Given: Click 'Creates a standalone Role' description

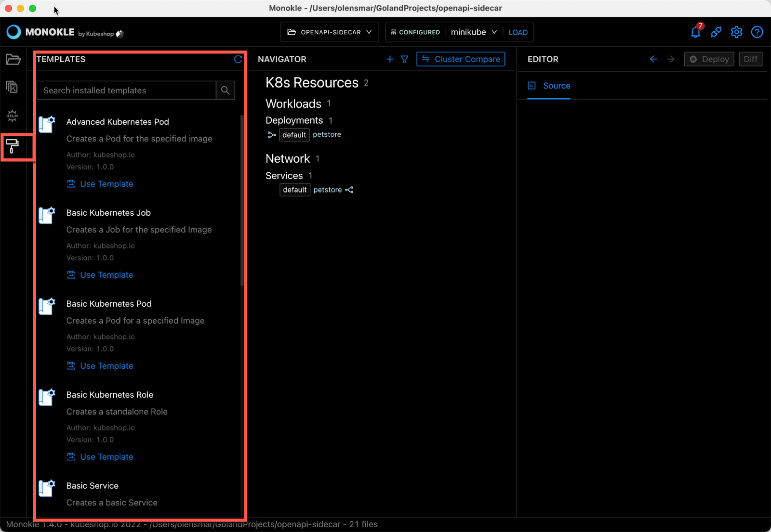Looking at the screenshot, I should (x=117, y=412).
